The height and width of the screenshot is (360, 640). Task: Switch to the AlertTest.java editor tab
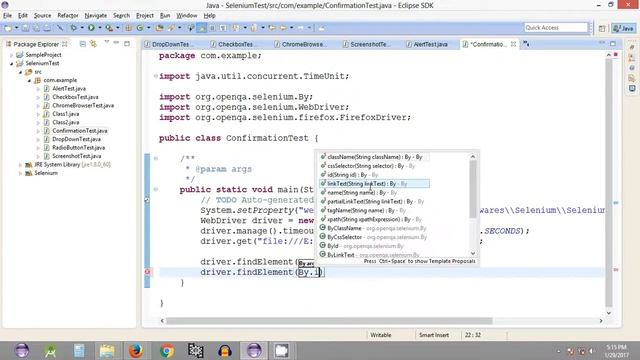(430, 44)
